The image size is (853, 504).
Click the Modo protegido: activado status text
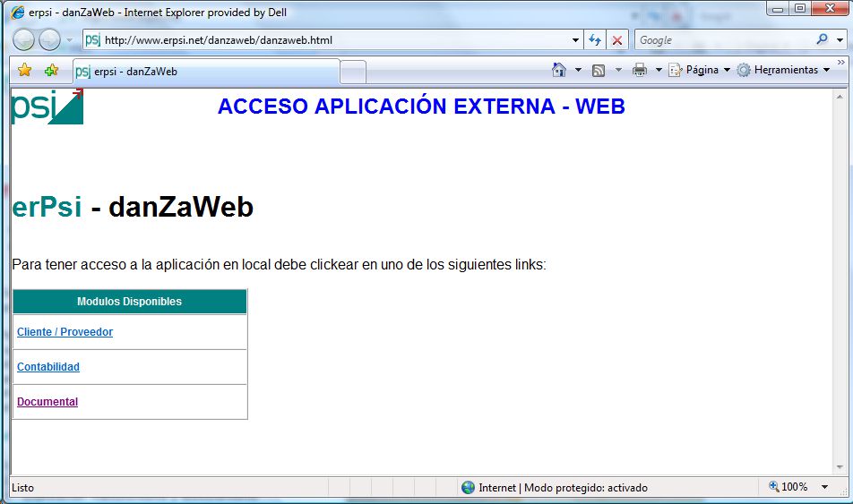586,488
